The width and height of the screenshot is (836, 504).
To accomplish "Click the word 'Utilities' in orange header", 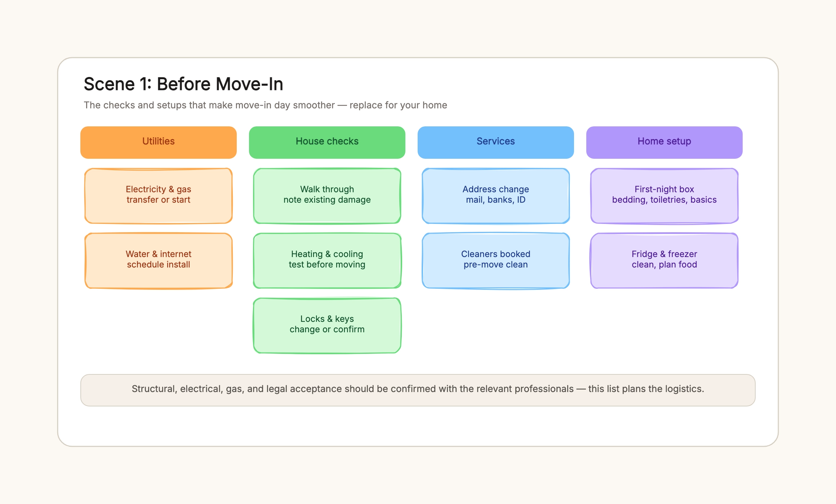I will 159,141.
